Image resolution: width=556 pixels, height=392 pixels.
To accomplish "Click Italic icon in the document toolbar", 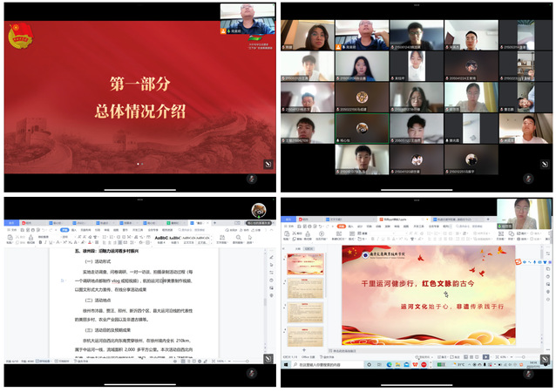I will click(x=46, y=242).
